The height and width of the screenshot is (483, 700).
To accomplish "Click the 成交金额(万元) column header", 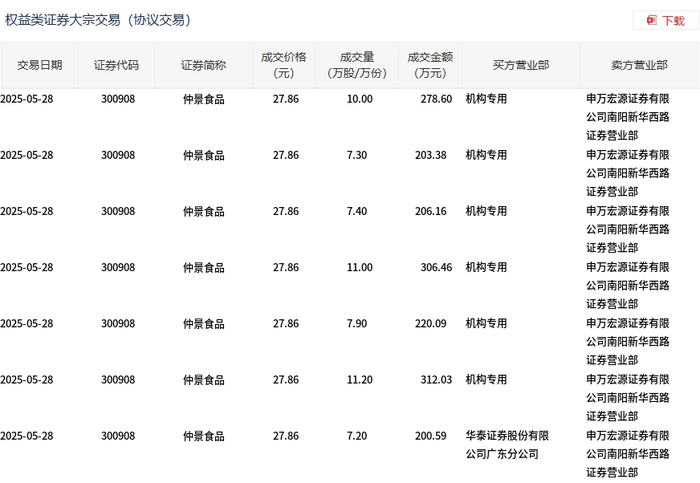I will (x=430, y=65).
